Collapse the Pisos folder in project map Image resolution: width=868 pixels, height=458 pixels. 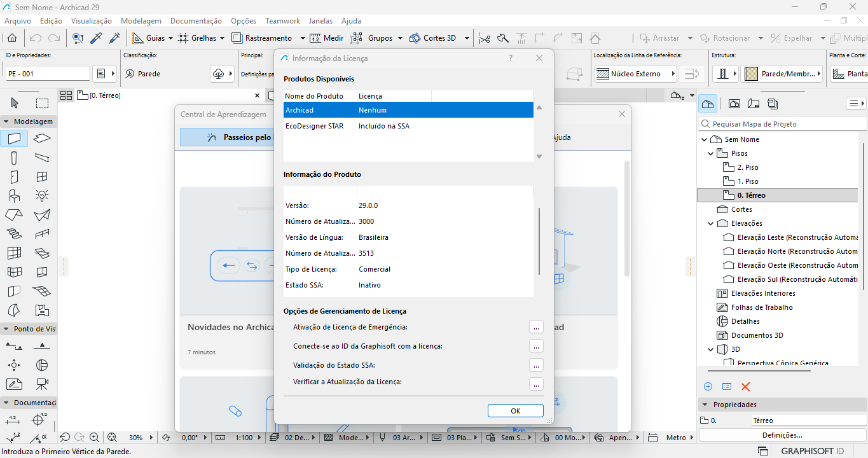click(x=711, y=153)
